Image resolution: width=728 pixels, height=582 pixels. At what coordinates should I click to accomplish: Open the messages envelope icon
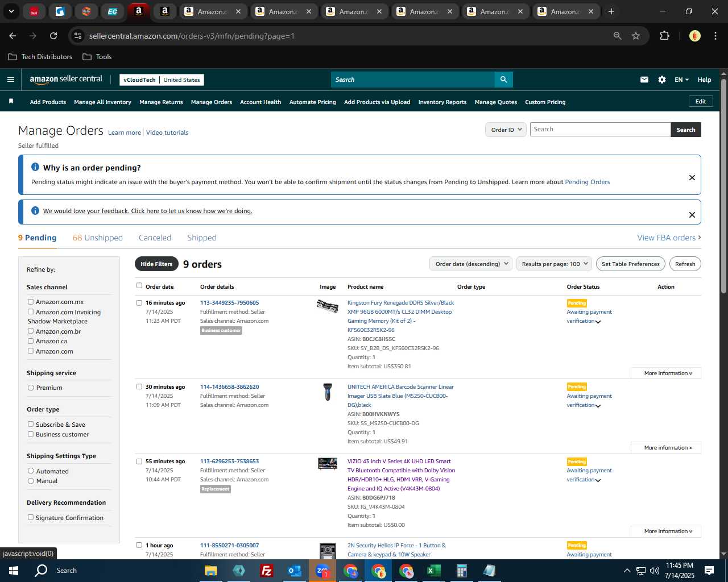[644, 80]
